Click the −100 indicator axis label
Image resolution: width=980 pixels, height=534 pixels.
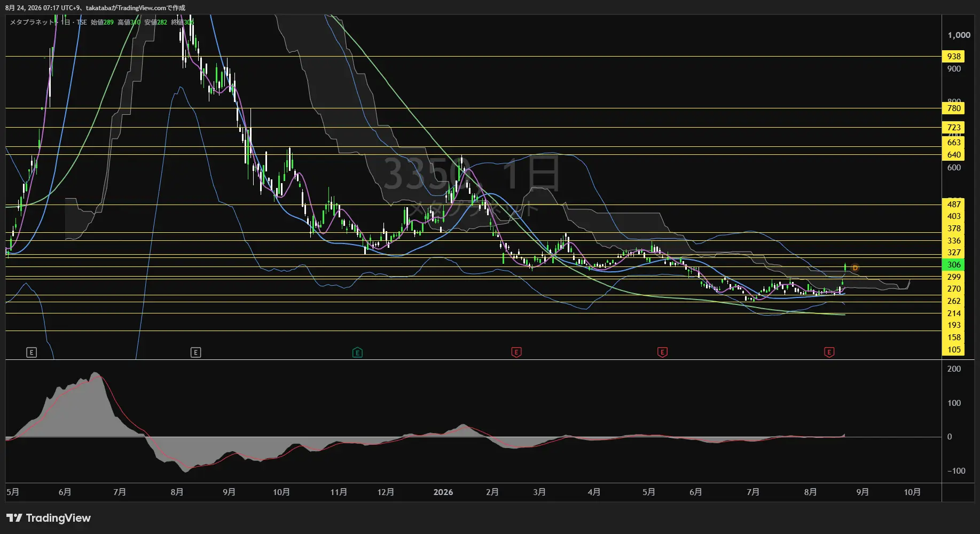tap(956, 471)
